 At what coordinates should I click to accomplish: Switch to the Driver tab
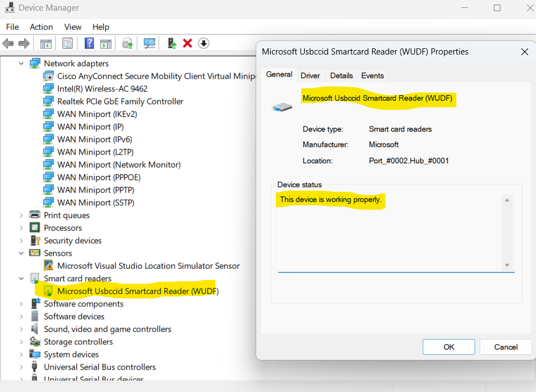310,75
